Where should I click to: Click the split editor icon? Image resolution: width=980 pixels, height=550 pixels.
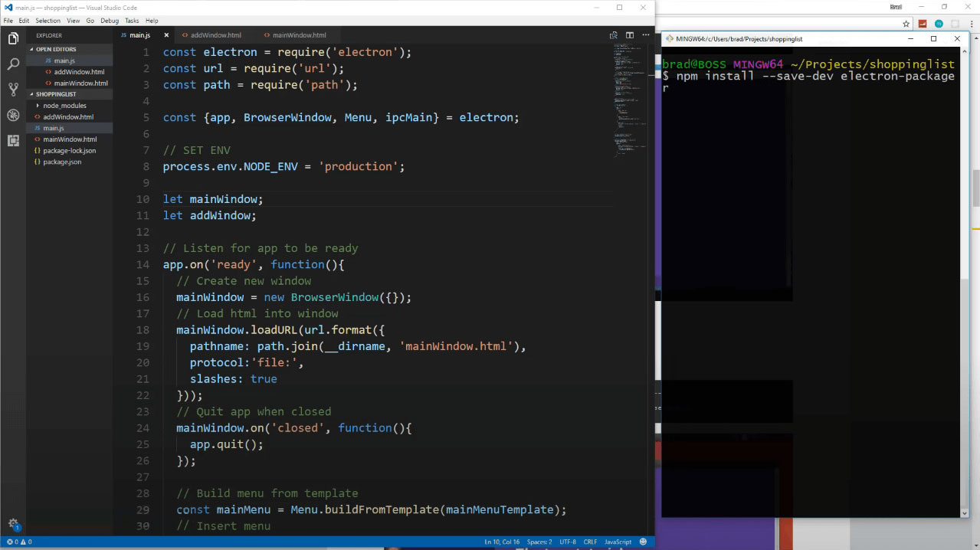(629, 35)
